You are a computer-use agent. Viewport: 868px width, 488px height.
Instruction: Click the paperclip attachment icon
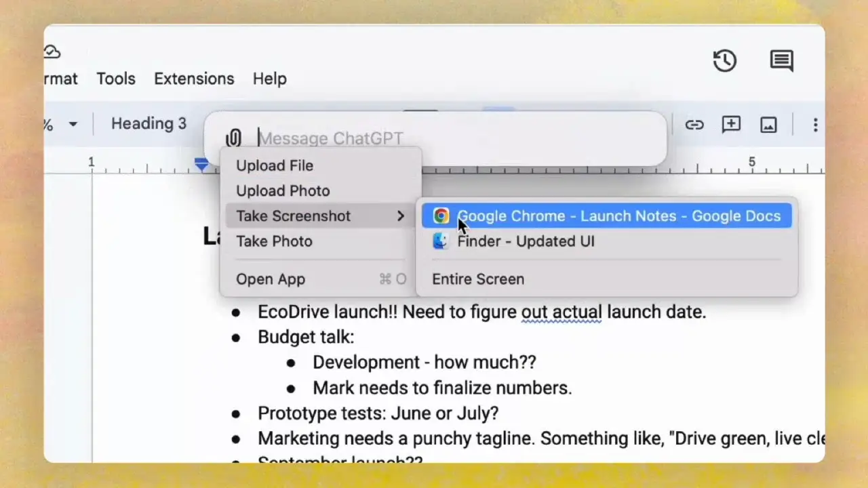tap(233, 138)
